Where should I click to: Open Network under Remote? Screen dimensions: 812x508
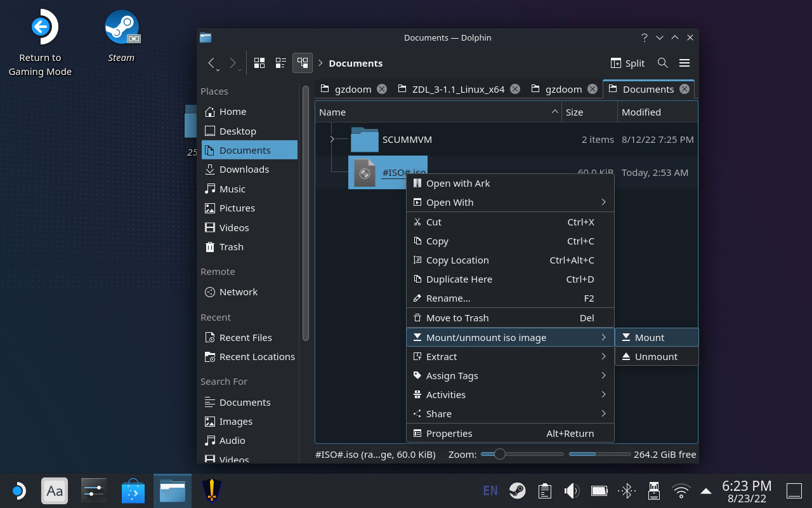249,292
